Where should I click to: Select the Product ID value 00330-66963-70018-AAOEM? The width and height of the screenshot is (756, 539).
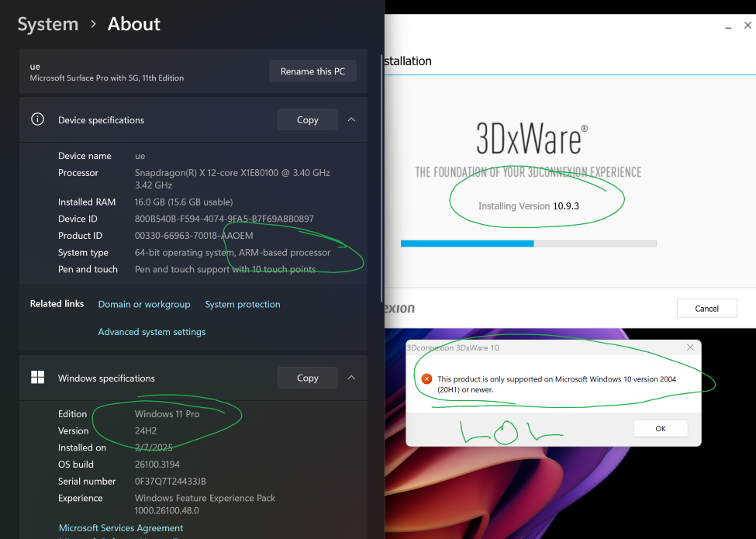pyautogui.click(x=194, y=236)
